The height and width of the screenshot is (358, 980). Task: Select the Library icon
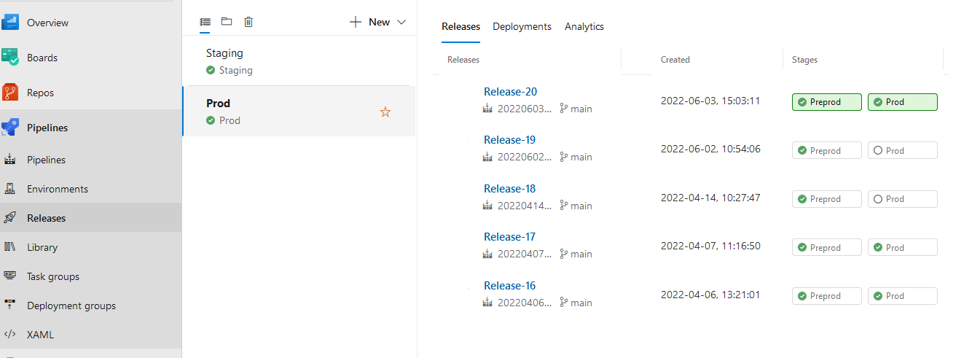point(9,247)
